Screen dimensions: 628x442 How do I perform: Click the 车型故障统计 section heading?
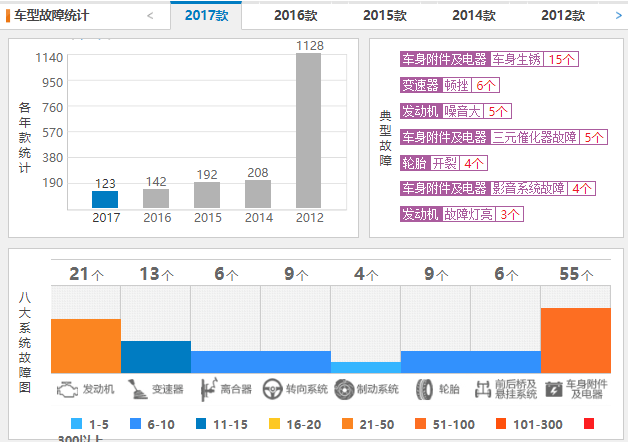click(x=51, y=16)
